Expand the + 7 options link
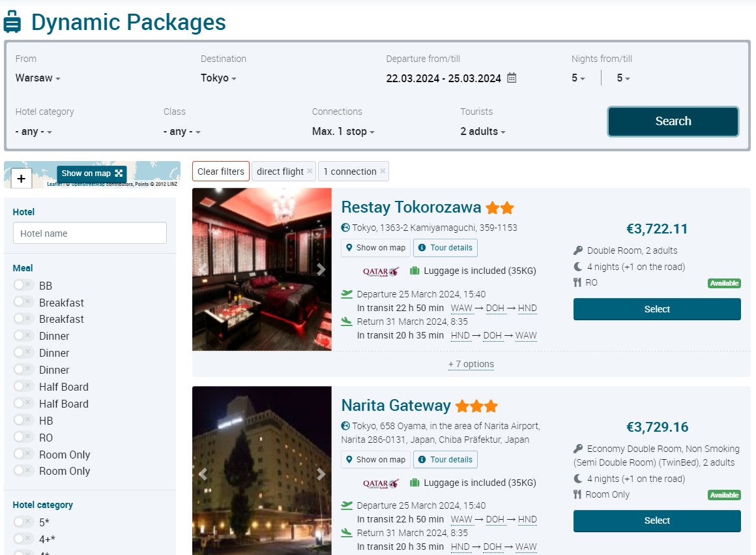The image size is (756, 555). click(x=471, y=365)
